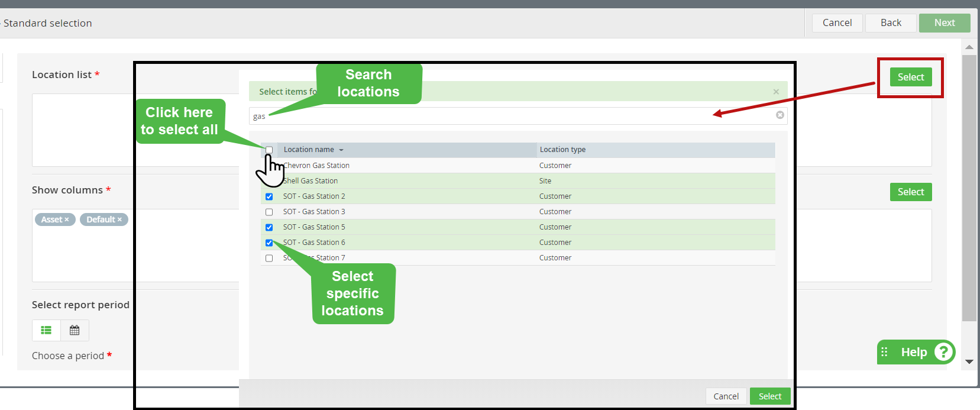Click SOT - Gas Station 3 name

[x=314, y=212]
